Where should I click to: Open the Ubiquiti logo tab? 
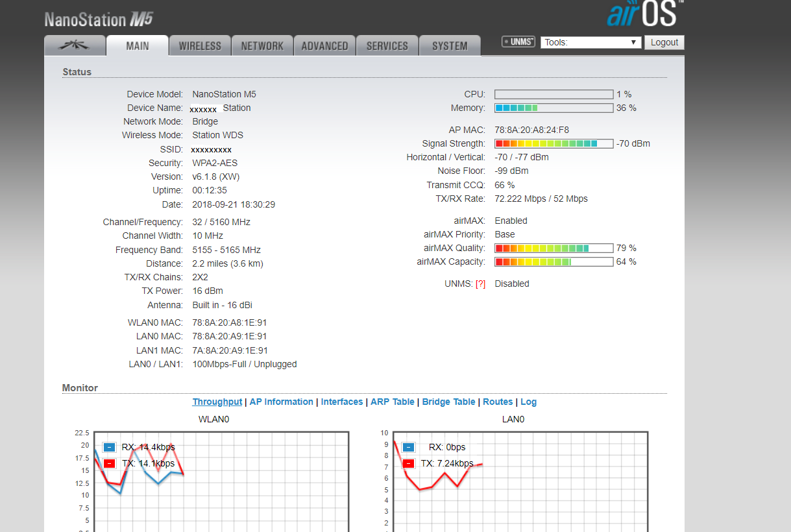[x=75, y=45]
